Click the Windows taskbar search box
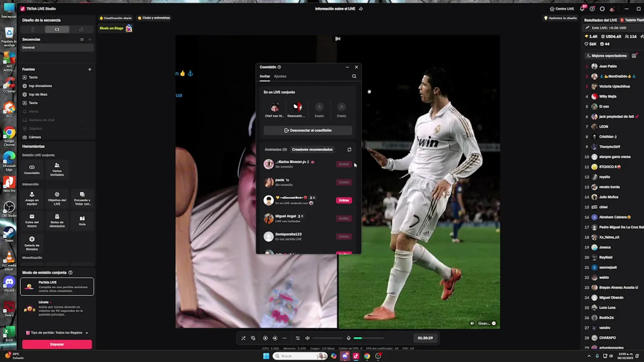 [x=300, y=356]
